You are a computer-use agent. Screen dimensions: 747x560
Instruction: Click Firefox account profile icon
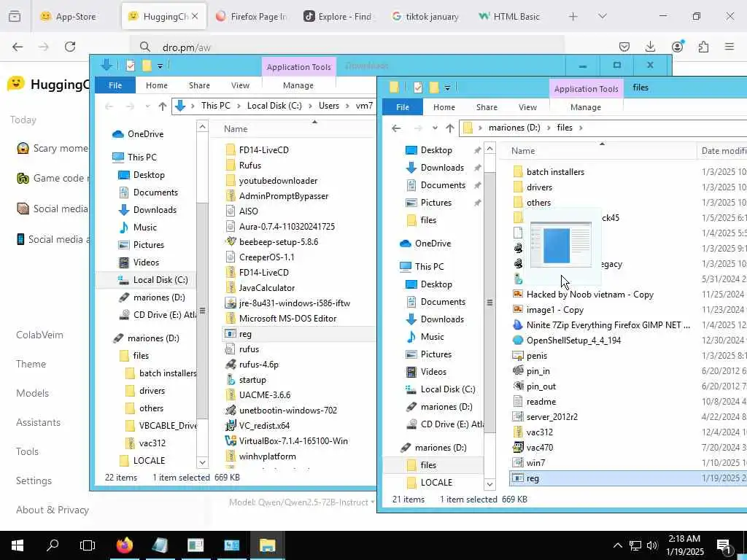677,47
